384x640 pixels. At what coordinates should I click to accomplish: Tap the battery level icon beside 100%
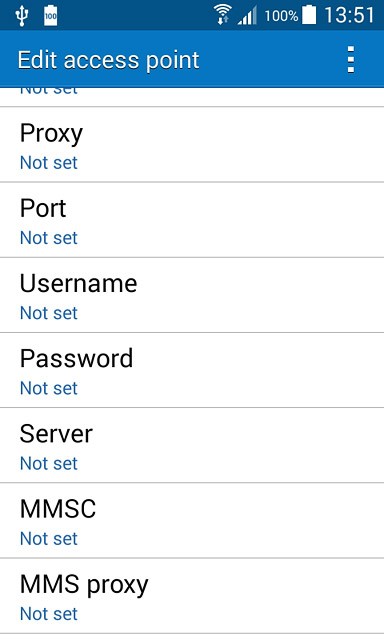pyautogui.click(x=309, y=15)
